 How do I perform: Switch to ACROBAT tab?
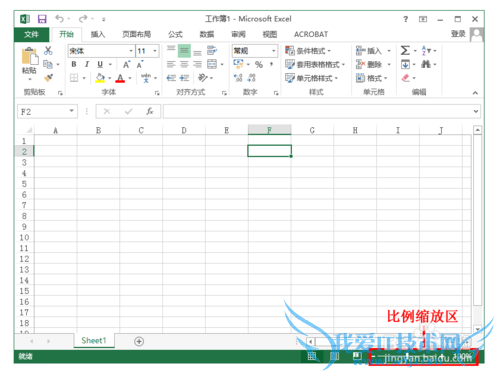pyautogui.click(x=311, y=34)
